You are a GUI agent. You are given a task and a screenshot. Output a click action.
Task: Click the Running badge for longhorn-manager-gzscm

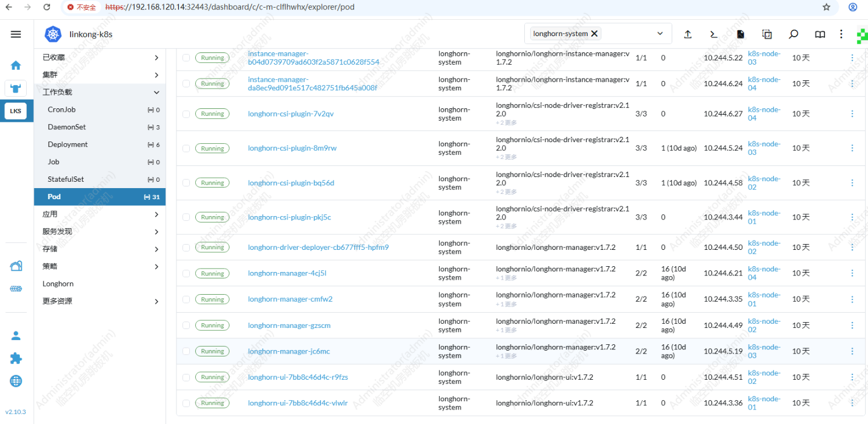click(x=212, y=326)
